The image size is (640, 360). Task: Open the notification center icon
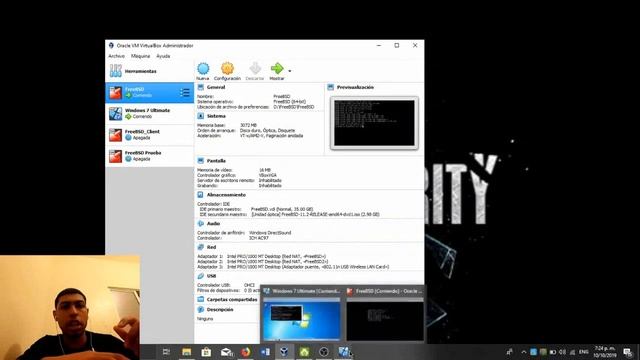pos(627,352)
